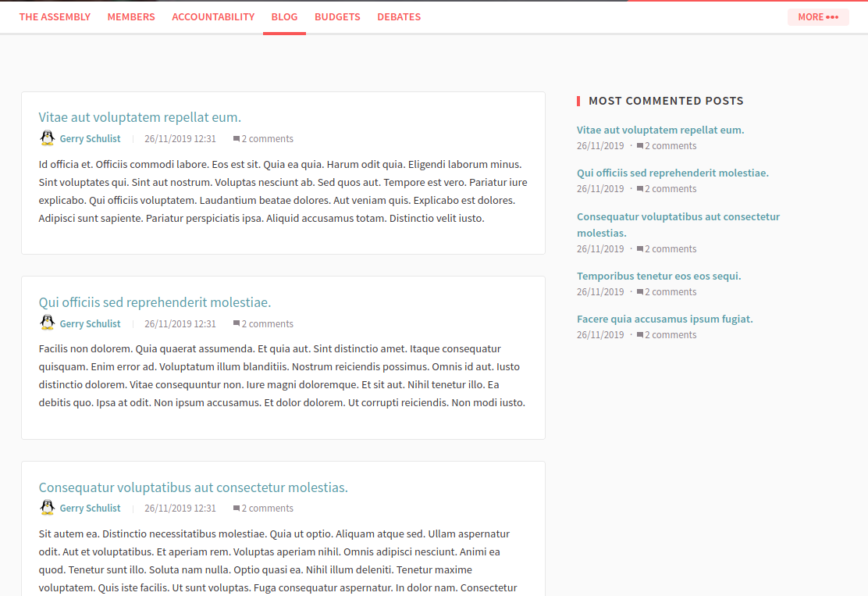The image size is (868, 596).
Task: Open the MORE ••• navigation menu
Action: point(818,16)
